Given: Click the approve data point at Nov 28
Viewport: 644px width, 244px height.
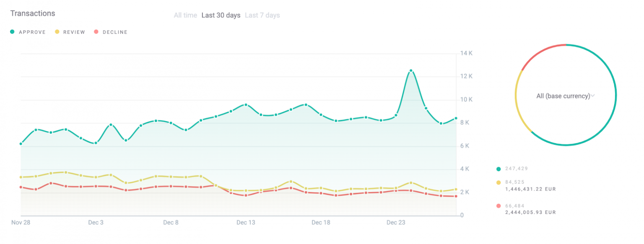Looking at the screenshot, I should (x=21, y=144).
